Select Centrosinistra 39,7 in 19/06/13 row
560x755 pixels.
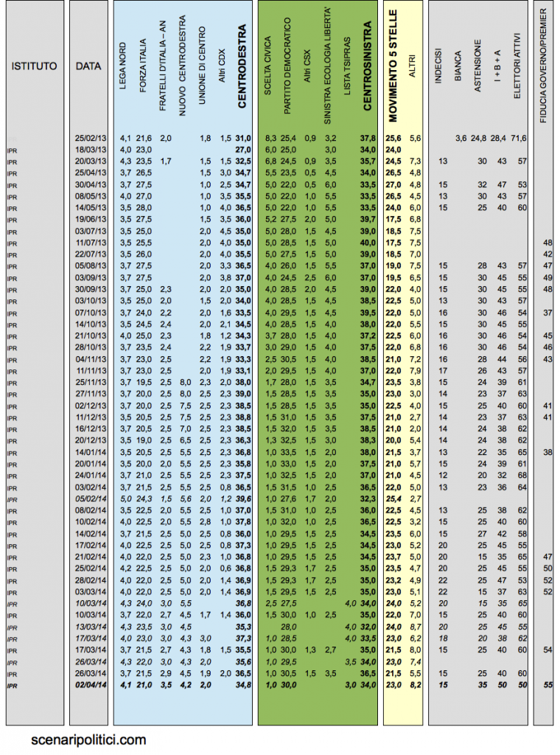(x=368, y=220)
